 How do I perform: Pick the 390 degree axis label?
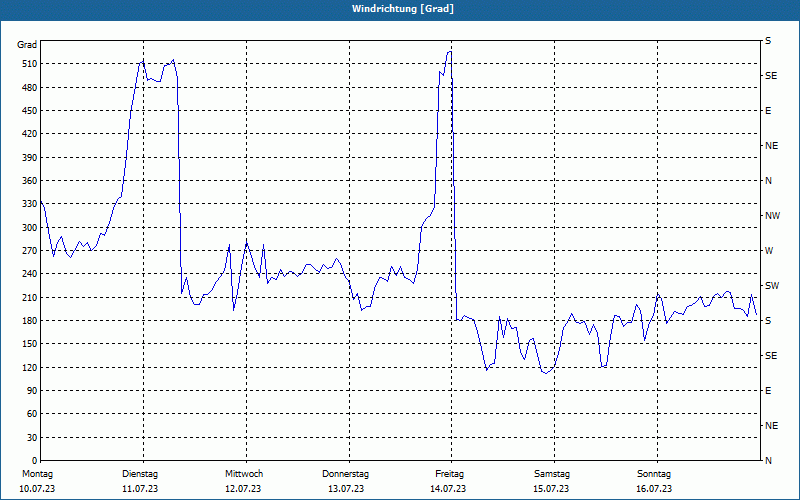tap(29, 158)
